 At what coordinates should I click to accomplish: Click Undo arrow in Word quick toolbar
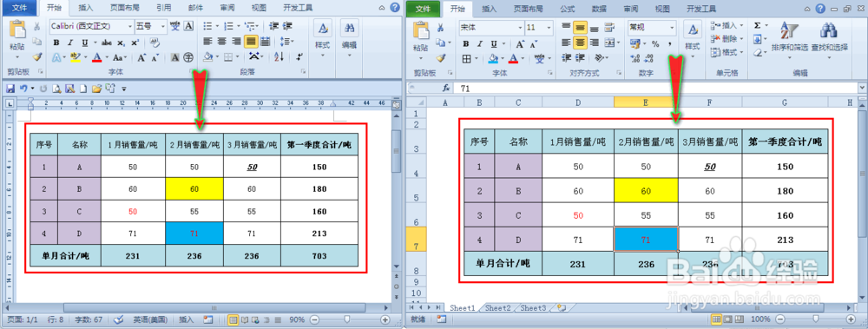click(23, 88)
